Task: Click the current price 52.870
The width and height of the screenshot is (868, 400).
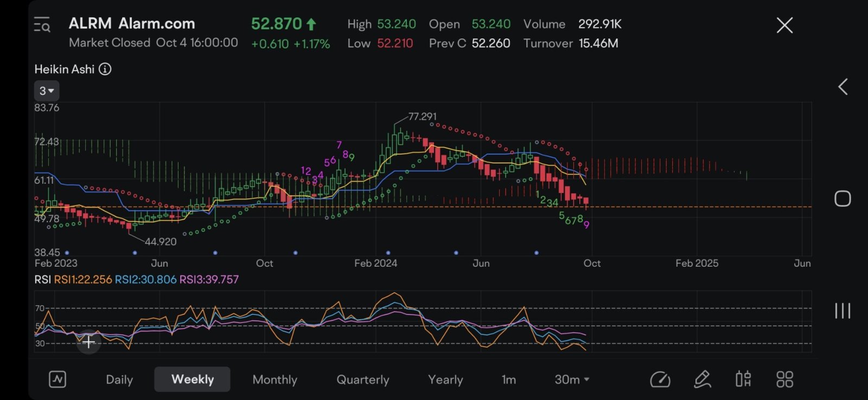Action: tap(276, 24)
